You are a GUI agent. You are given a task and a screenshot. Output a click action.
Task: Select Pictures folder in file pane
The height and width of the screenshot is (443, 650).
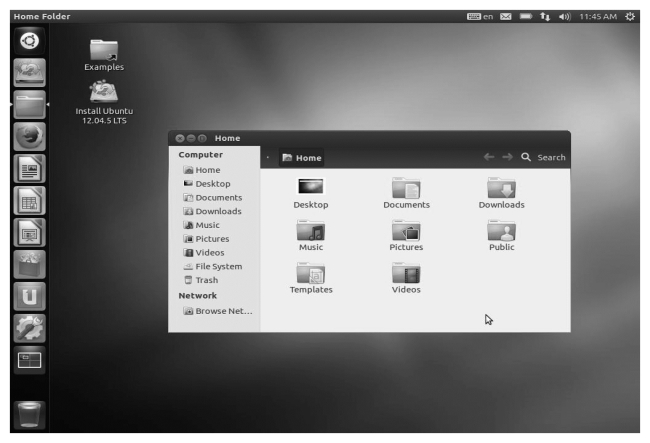[406, 236]
